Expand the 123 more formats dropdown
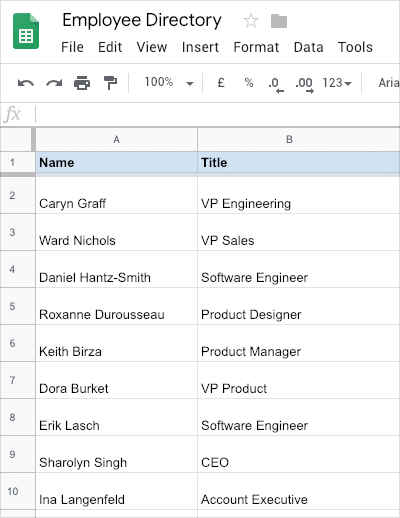The width and height of the screenshot is (400, 518). point(337,83)
